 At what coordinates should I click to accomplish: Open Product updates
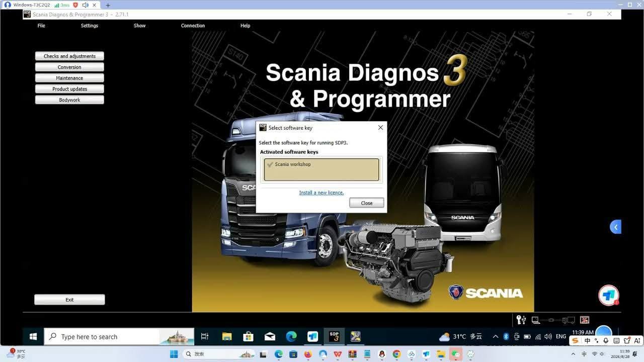(69, 89)
